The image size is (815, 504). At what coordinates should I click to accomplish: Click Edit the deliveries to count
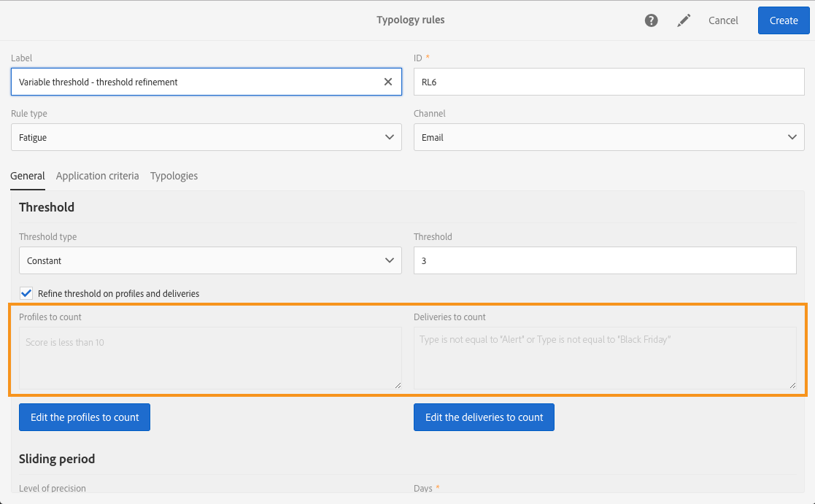pos(484,417)
